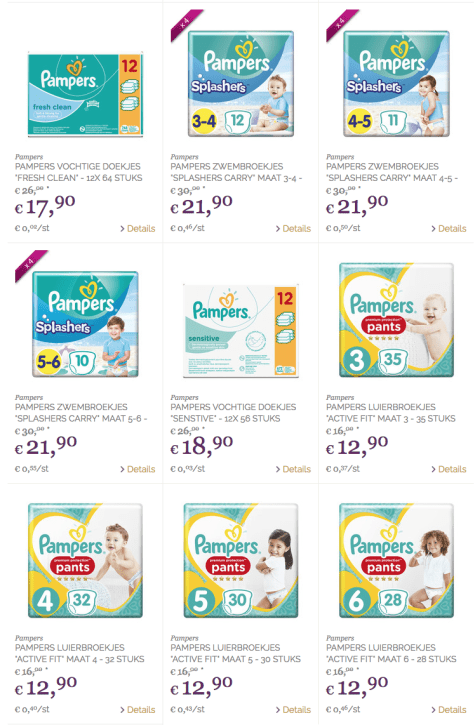
Task: Click the Pampers Pants size 4 image
Action: pyautogui.click(x=85, y=560)
